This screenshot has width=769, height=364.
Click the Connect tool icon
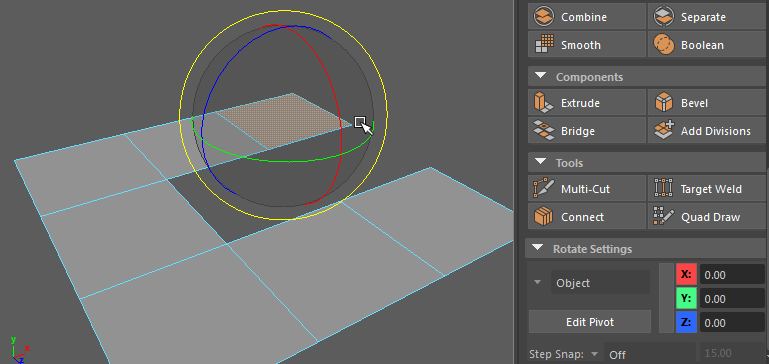543,217
